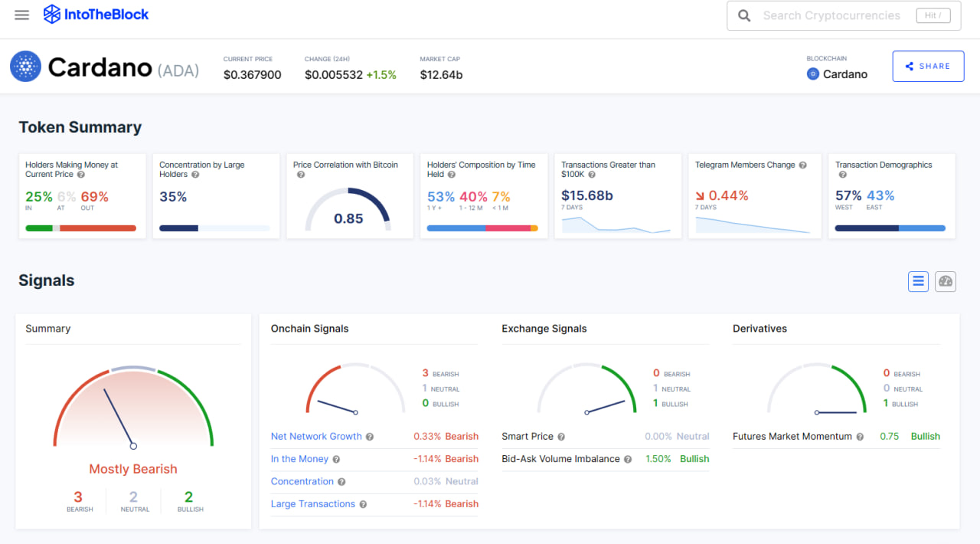This screenshot has height=544, width=980.
Task: Click the Mostly Bearish summary gauge
Action: click(x=133, y=406)
